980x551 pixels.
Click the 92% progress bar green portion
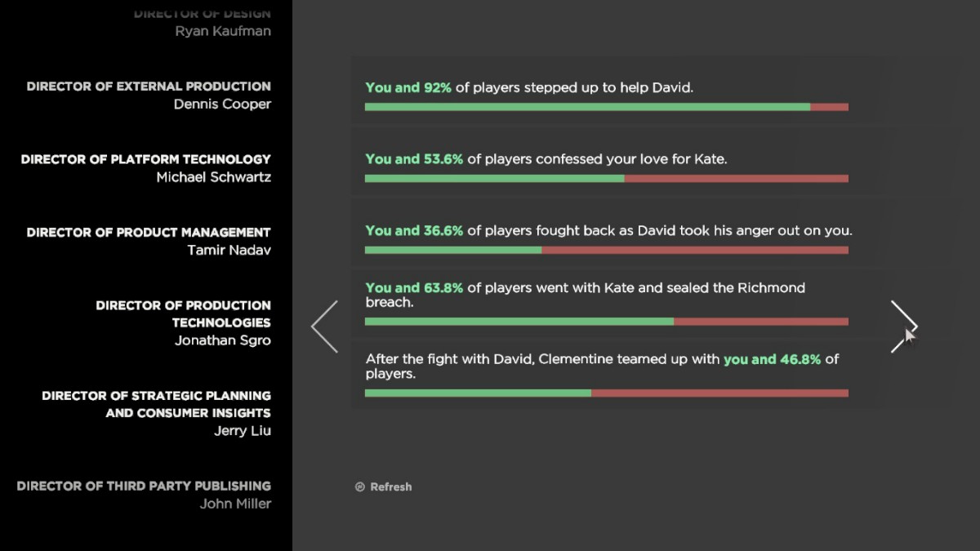click(586, 107)
